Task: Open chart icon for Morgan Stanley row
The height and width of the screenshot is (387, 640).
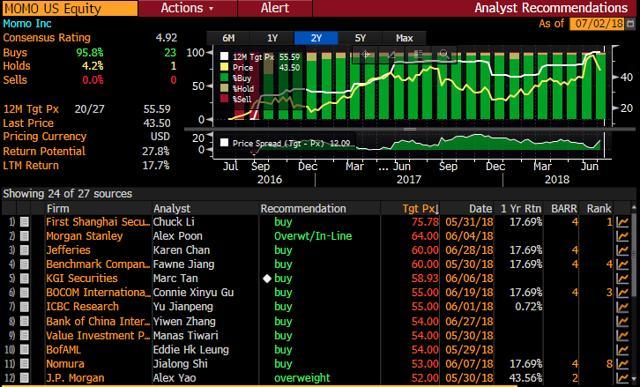Action: coord(622,236)
